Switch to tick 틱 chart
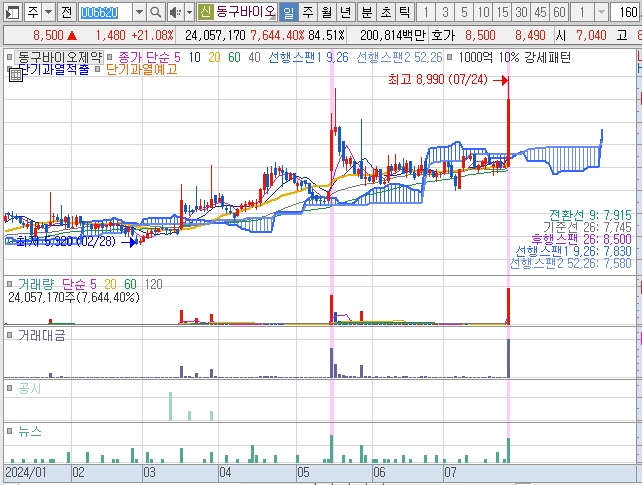 405,12
